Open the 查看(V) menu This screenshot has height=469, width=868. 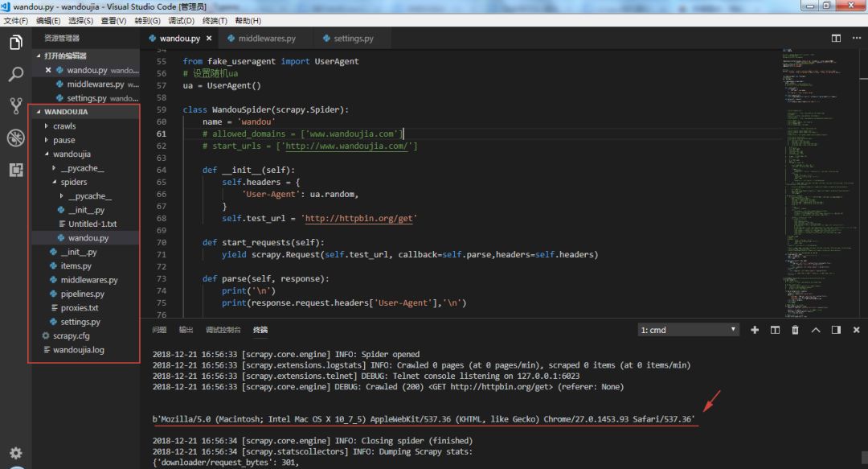coord(113,20)
